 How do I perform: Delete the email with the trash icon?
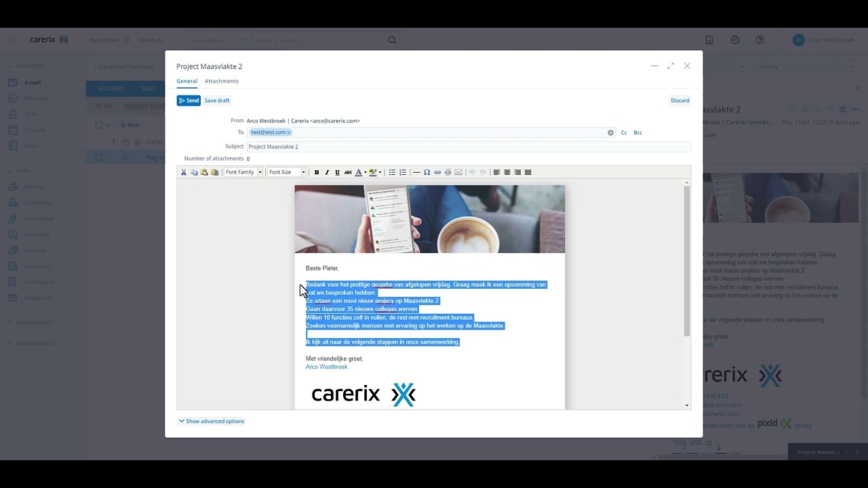(843, 109)
